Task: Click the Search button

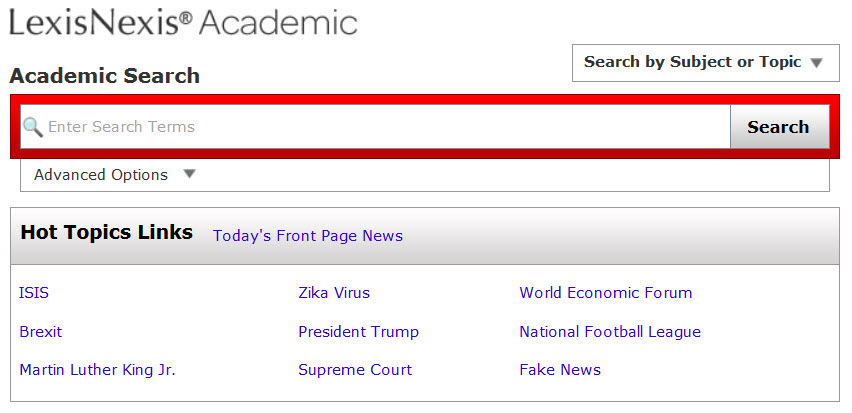Action: coord(780,127)
